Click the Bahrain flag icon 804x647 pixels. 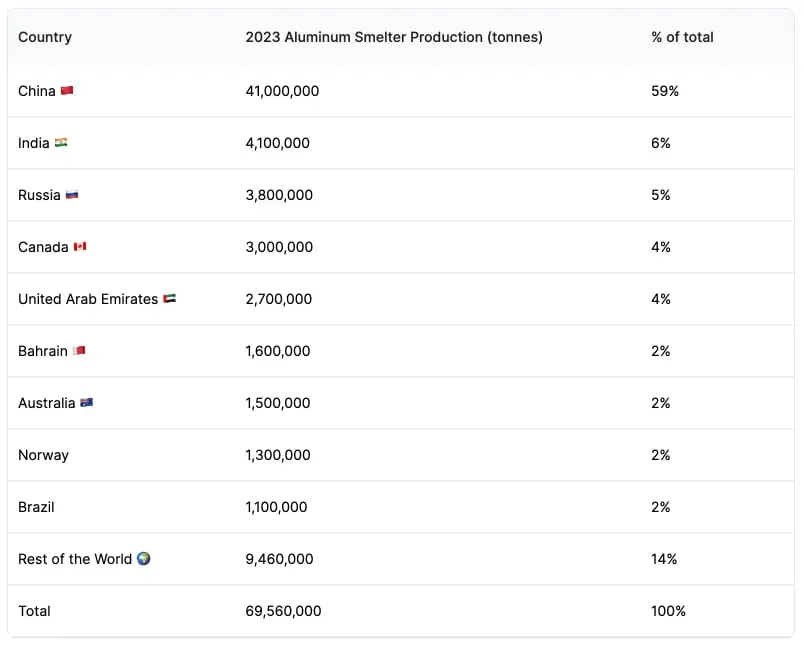coord(79,351)
